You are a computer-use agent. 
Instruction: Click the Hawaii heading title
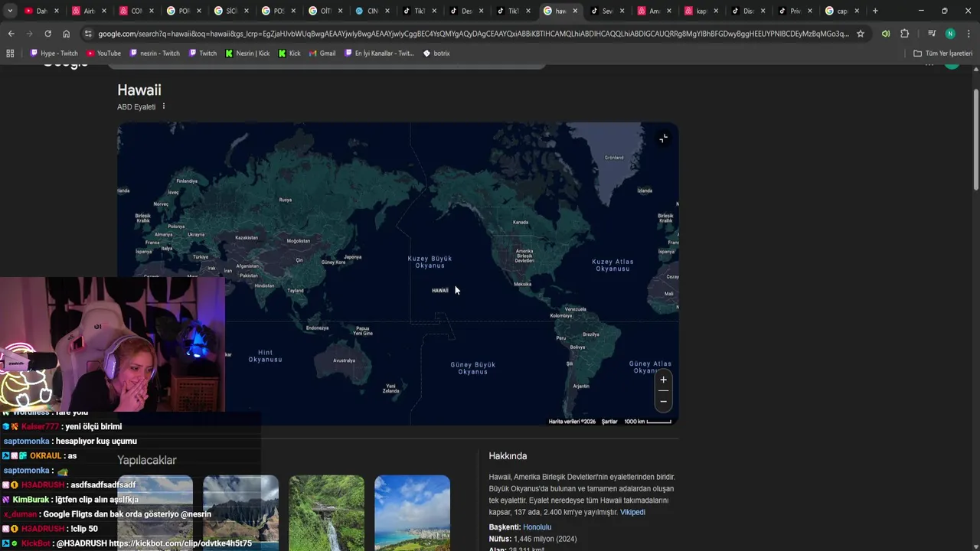point(139,90)
